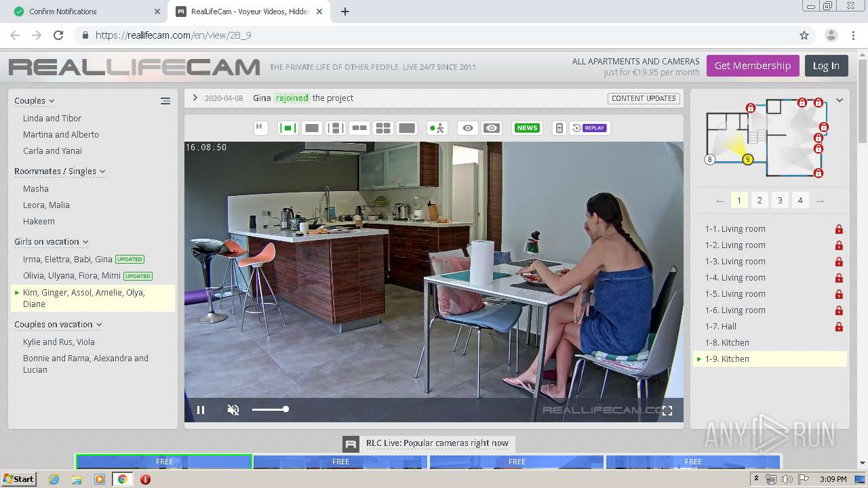Open Carla and Yanai apartment
Image resolution: width=868 pixels, height=488 pixels.
pyautogui.click(x=52, y=151)
